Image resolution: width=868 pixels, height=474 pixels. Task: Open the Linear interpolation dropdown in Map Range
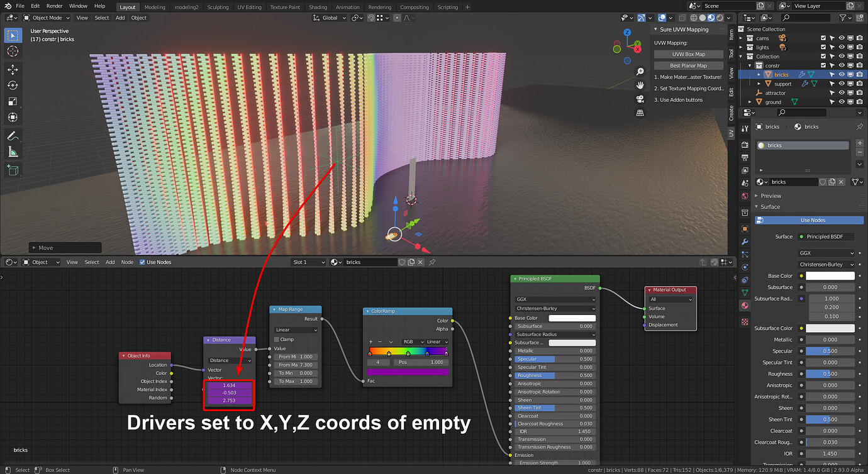pyautogui.click(x=296, y=330)
